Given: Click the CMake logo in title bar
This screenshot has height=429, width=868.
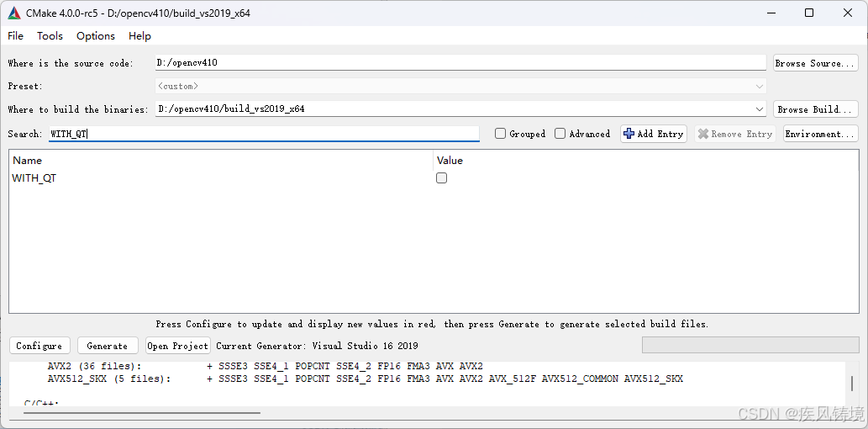Looking at the screenshot, I should [x=14, y=13].
